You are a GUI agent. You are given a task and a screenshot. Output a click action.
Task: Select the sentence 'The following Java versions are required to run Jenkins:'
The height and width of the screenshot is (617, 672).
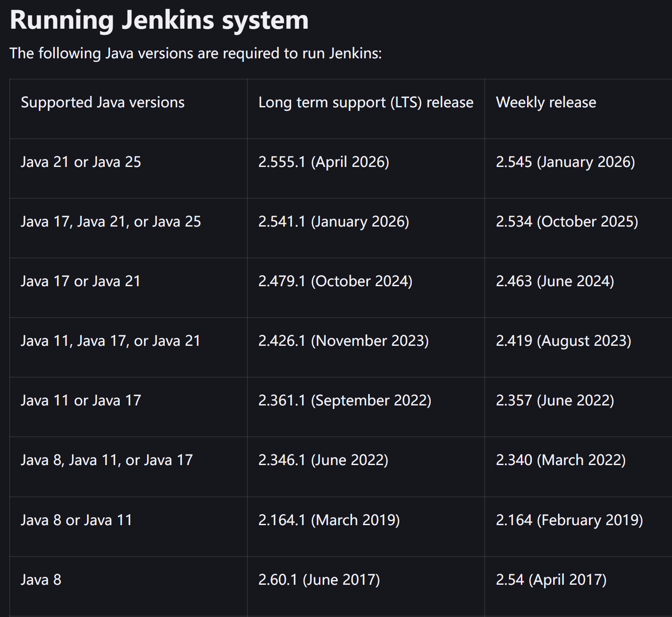point(196,53)
